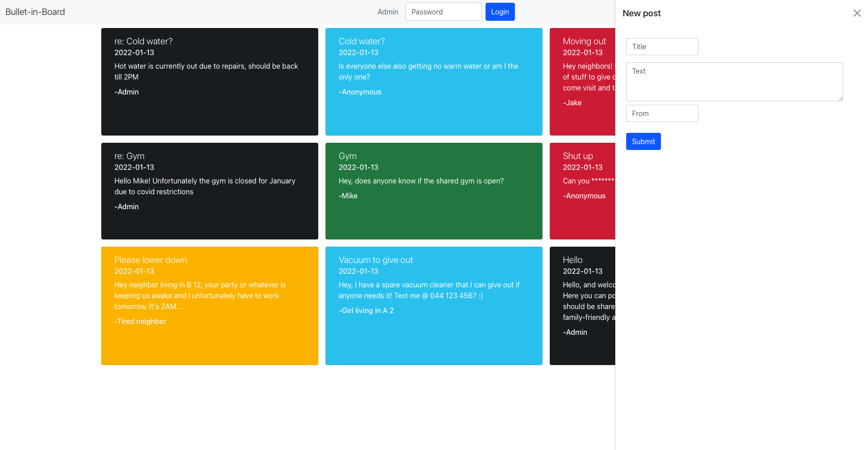Click the From field in New post form
Viewport: 868px width, 450px height.
coord(662,113)
